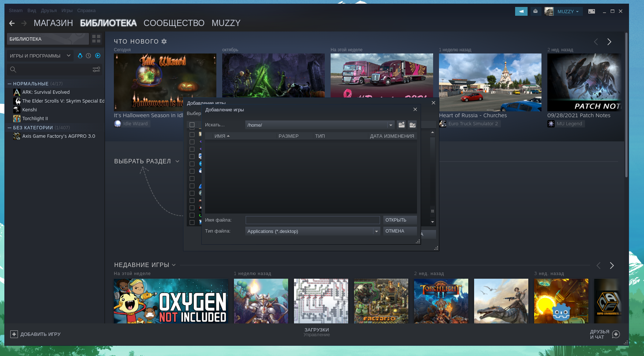Show next What's New items
Screen dimensions: 644x356
[609, 42]
